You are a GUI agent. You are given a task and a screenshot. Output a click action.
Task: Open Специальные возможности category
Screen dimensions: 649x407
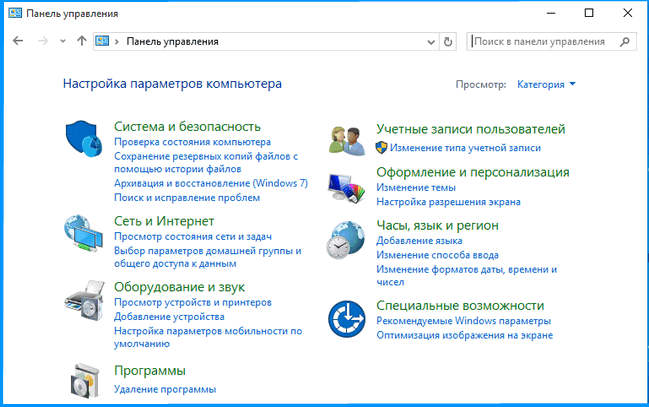[x=460, y=306]
